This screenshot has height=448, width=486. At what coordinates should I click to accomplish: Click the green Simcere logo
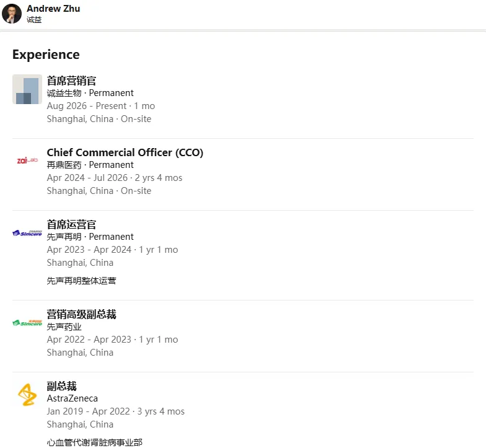[27, 323]
